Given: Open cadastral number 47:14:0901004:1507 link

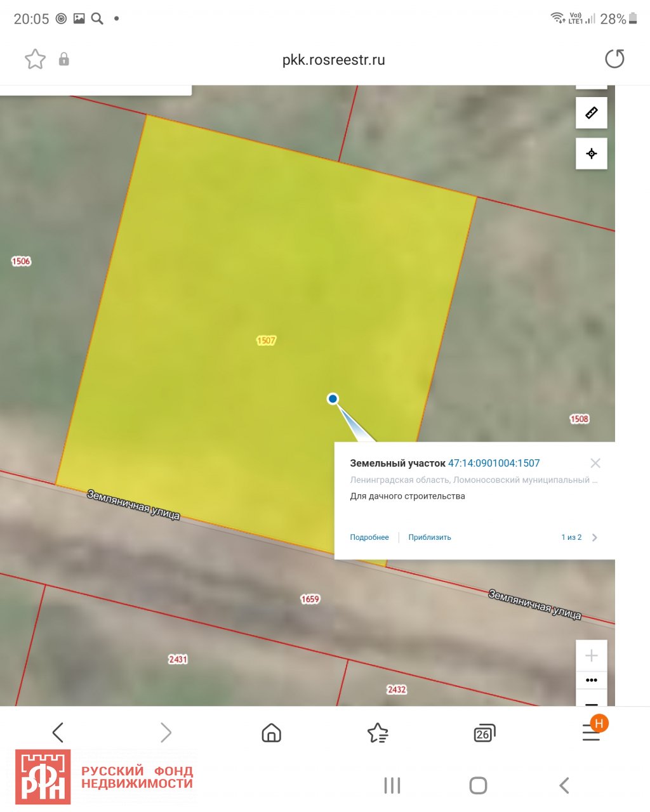Looking at the screenshot, I should pos(494,463).
